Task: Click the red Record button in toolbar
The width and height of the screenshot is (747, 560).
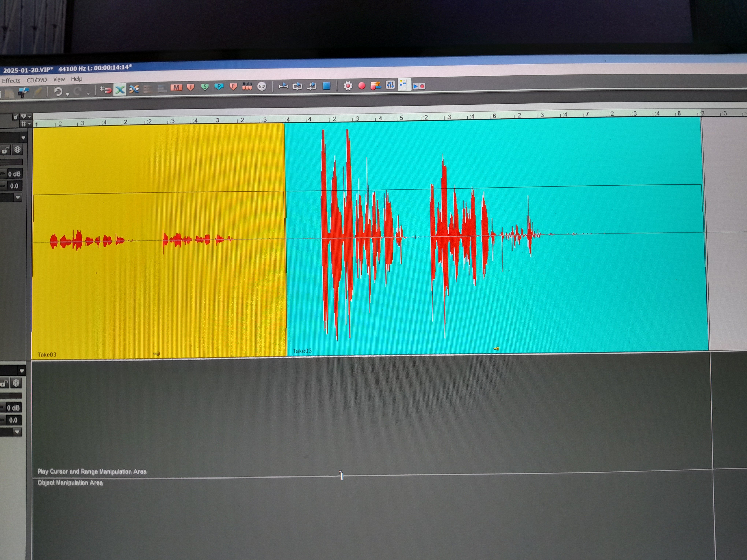Action: point(362,86)
